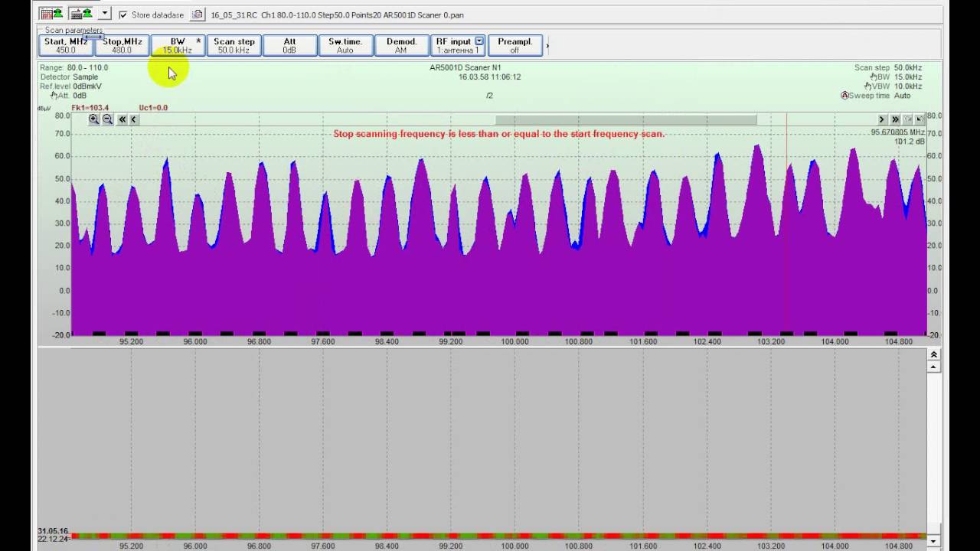Click the zoom in magnifier icon
980x551 pixels.
tap(93, 119)
